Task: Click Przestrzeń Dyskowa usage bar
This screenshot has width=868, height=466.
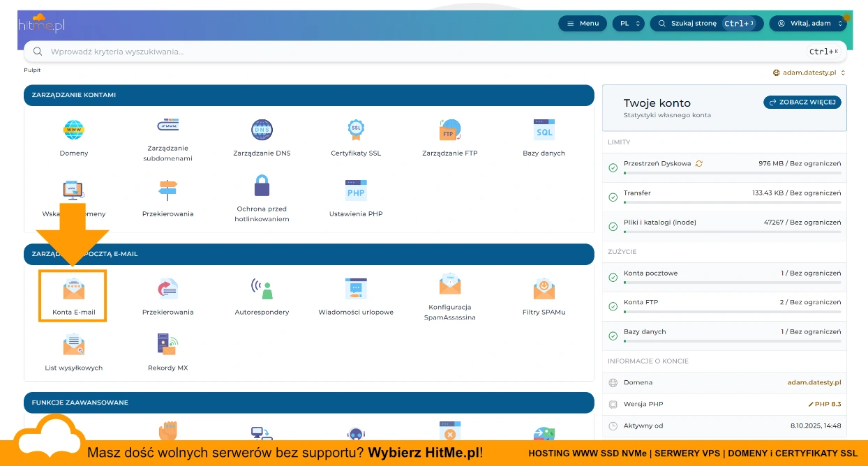Action: (733, 172)
